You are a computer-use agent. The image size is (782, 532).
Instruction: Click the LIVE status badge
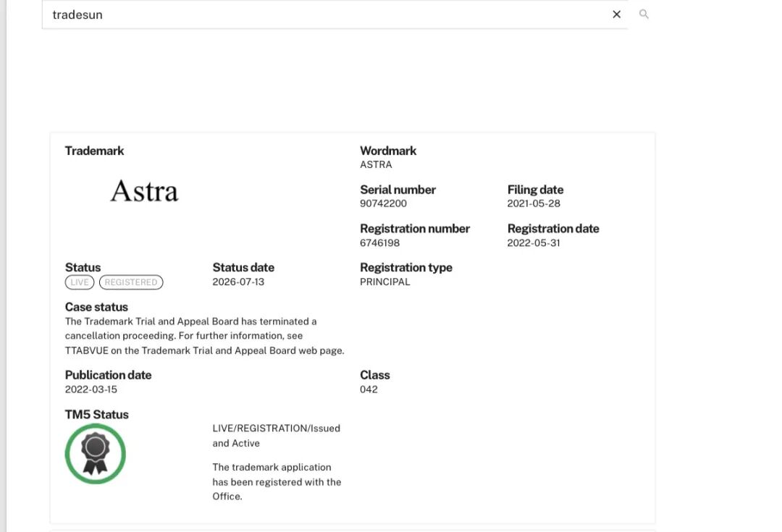[80, 282]
